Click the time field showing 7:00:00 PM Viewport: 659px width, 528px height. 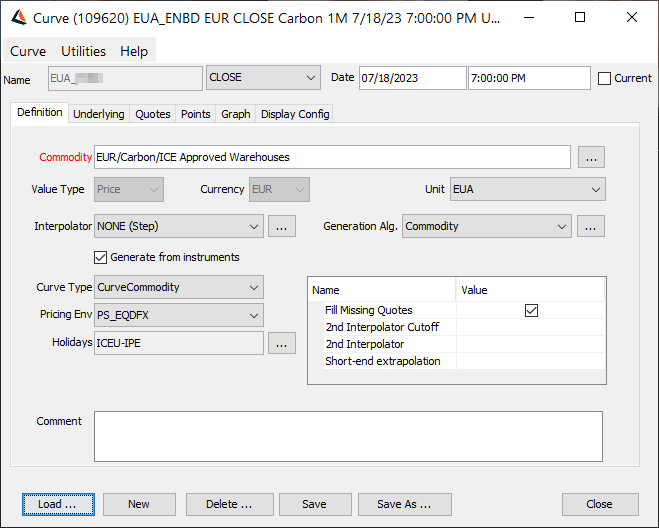[529, 78]
